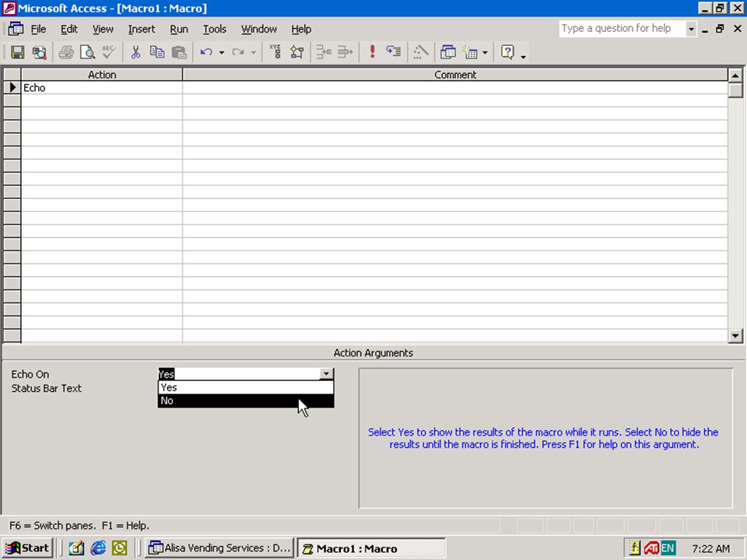Open the Edit menu

69,29
